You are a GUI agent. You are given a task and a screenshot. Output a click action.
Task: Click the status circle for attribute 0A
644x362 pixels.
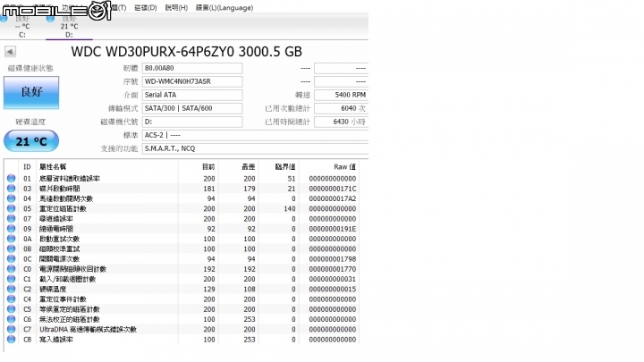pyautogui.click(x=11, y=239)
